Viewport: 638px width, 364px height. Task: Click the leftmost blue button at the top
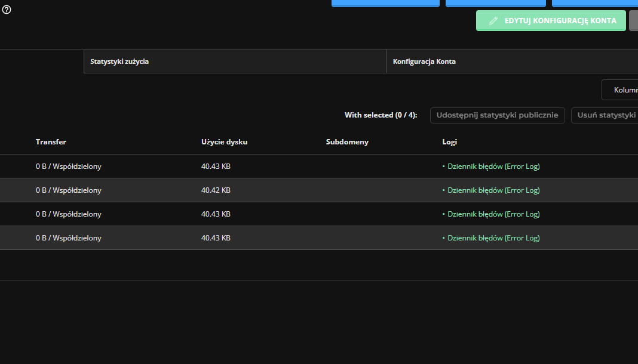pyautogui.click(x=385, y=3)
